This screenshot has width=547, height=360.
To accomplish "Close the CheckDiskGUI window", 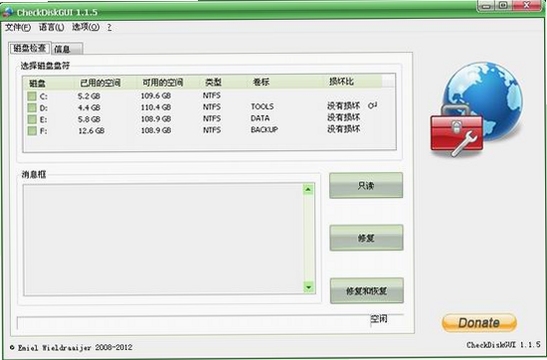I will pyautogui.click(x=527, y=6).
